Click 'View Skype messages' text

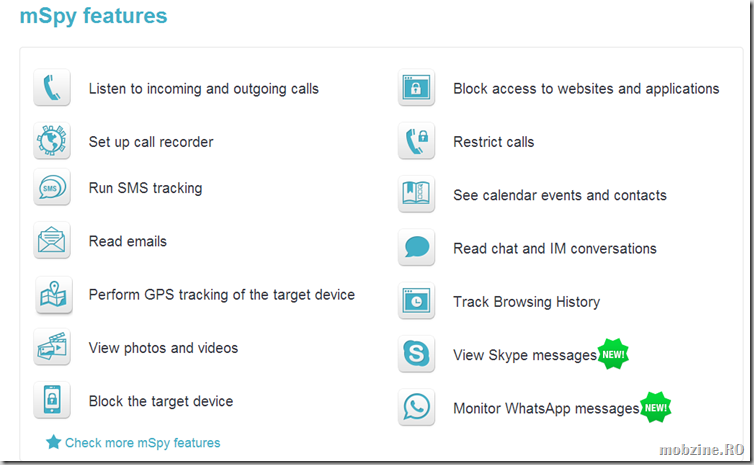[x=525, y=355]
